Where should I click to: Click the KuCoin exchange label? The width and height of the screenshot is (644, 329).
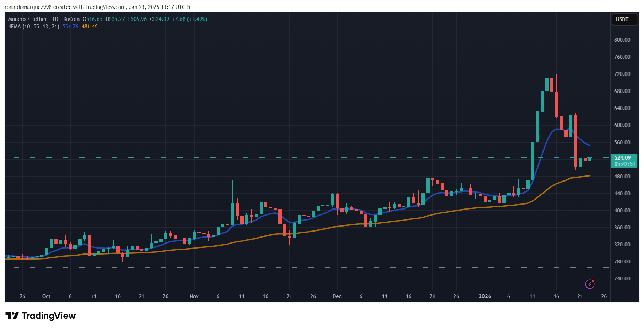(71, 19)
